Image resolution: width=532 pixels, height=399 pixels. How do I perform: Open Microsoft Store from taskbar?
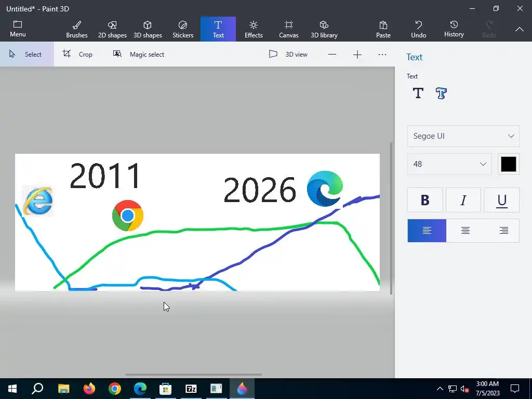[x=166, y=389]
